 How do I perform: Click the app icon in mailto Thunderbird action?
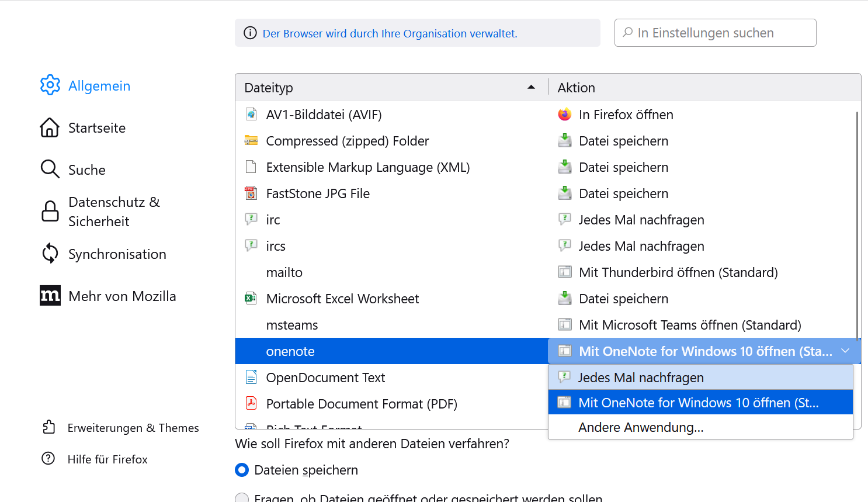click(564, 272)
